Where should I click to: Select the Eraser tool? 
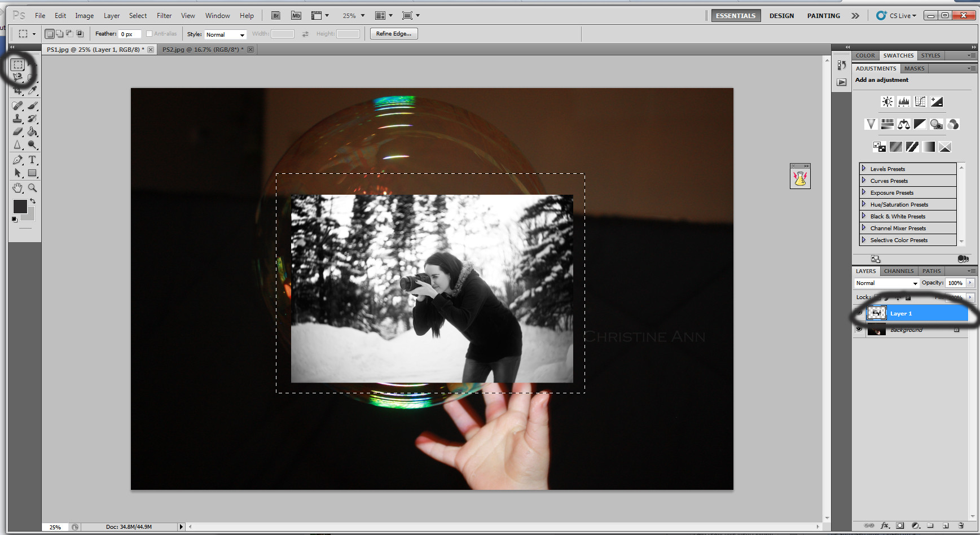pyautogui.click(x=18, y=131)
